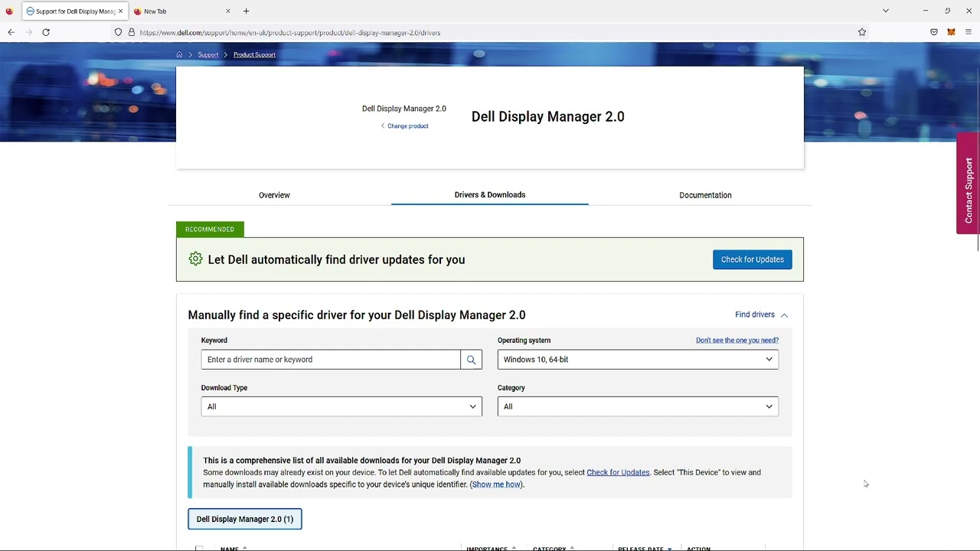Click the Keyword driver name input field

331,360
